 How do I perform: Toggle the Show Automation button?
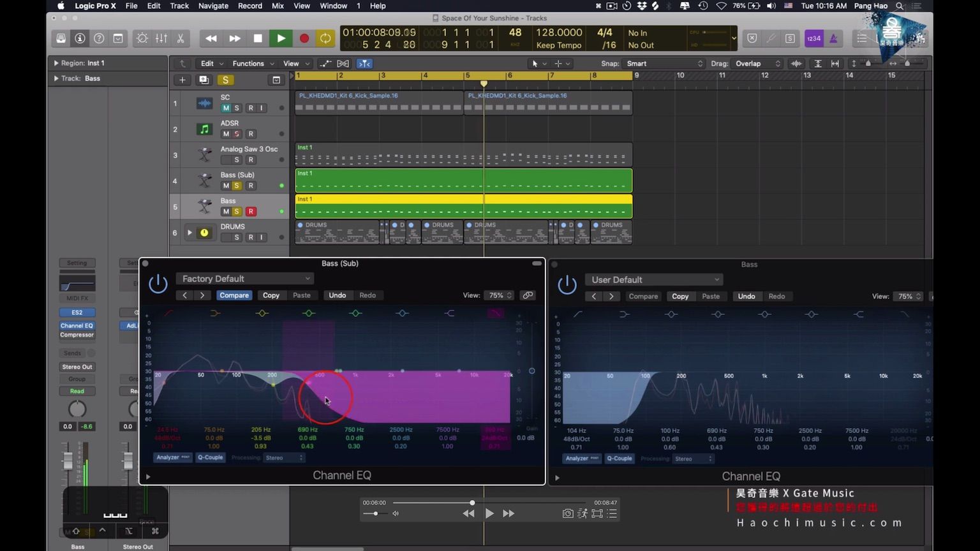(x=325, y=63)
